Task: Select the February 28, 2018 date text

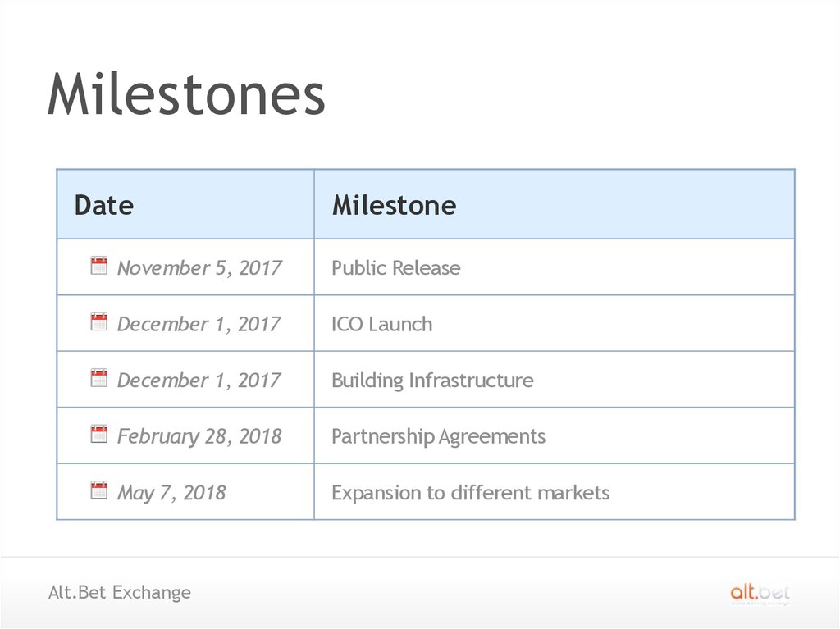Action: [x=199, y=436]
